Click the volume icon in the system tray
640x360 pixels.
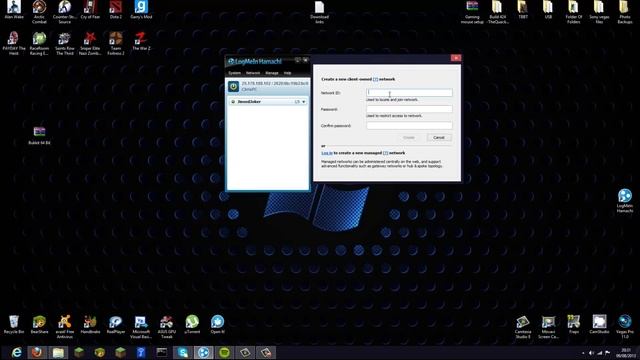[x=591, y=353]
